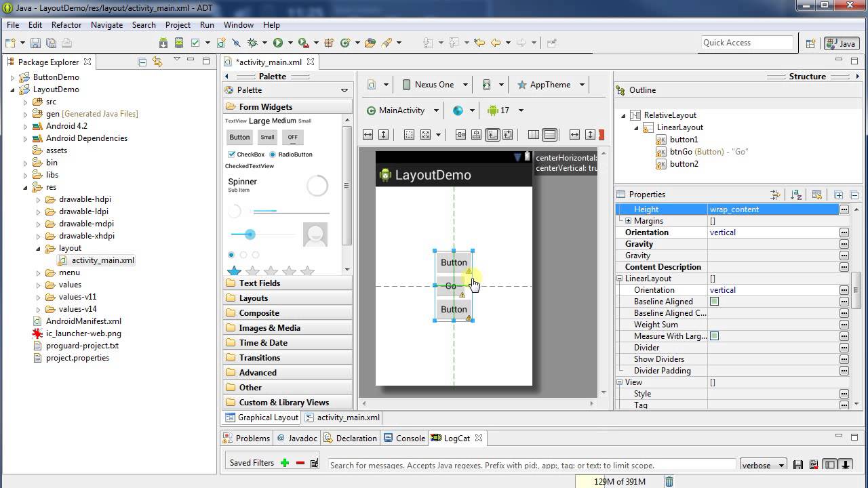
Task: Click the change margins icon
Action: tap(409, 135)
